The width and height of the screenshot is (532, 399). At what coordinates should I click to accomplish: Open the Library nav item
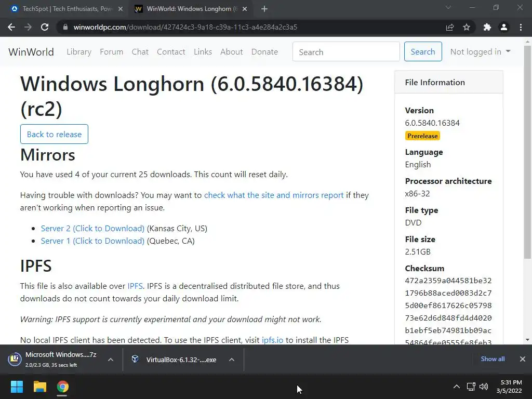point(79,52)
